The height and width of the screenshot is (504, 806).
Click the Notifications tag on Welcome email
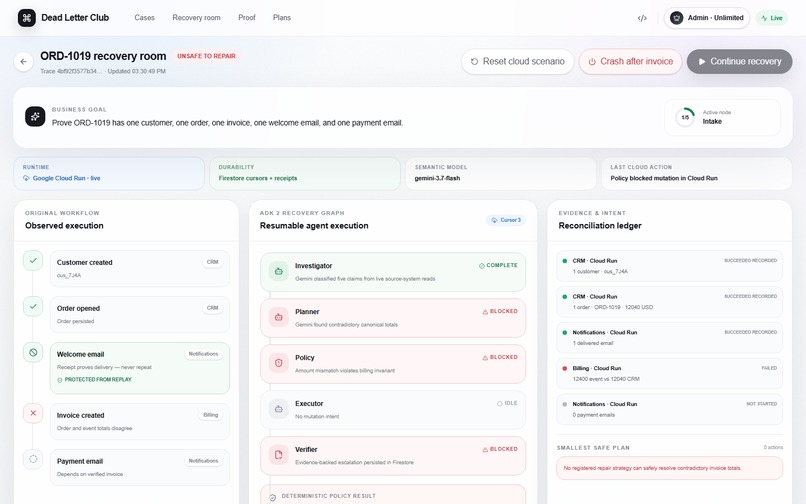point(203,354)
